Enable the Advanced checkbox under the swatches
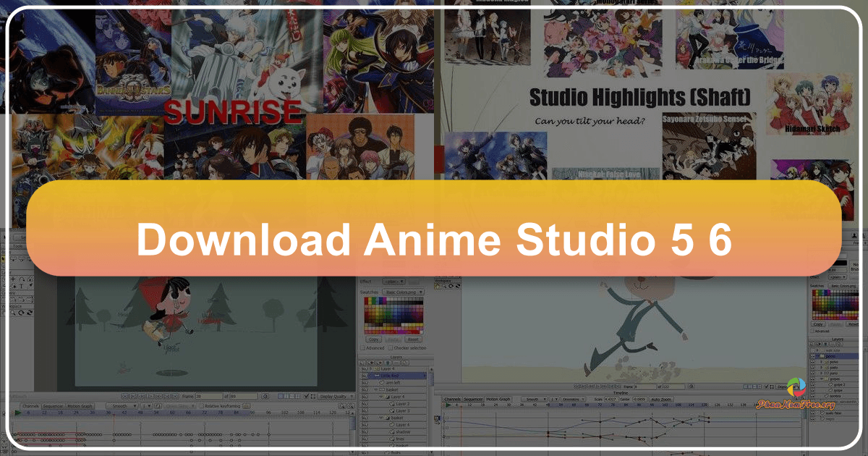This screenshot has width=868, height=456. 362,348
